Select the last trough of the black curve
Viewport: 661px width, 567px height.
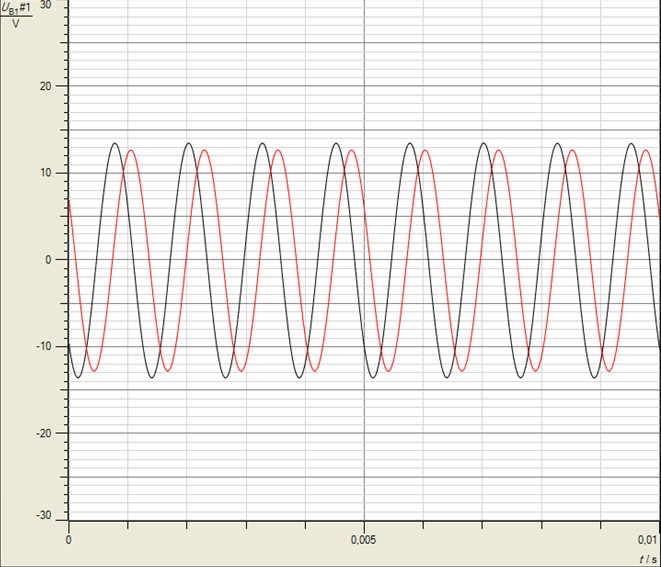[x=594, y=377]
